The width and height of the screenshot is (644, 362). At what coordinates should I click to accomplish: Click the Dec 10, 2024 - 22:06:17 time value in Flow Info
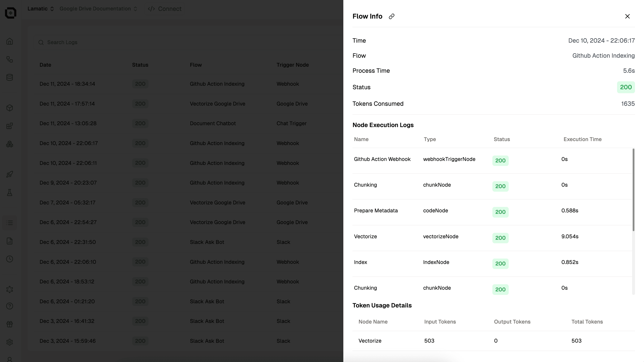(601, 41)
